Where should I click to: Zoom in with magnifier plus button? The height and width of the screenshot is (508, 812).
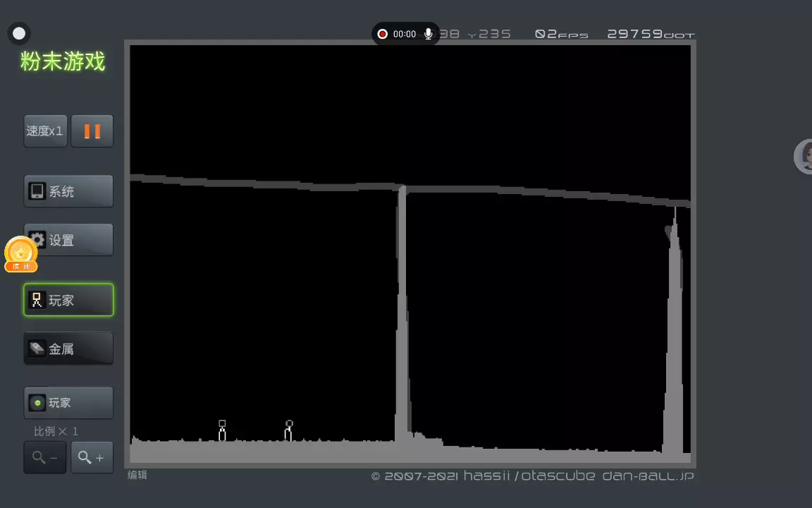coord(92,458)
